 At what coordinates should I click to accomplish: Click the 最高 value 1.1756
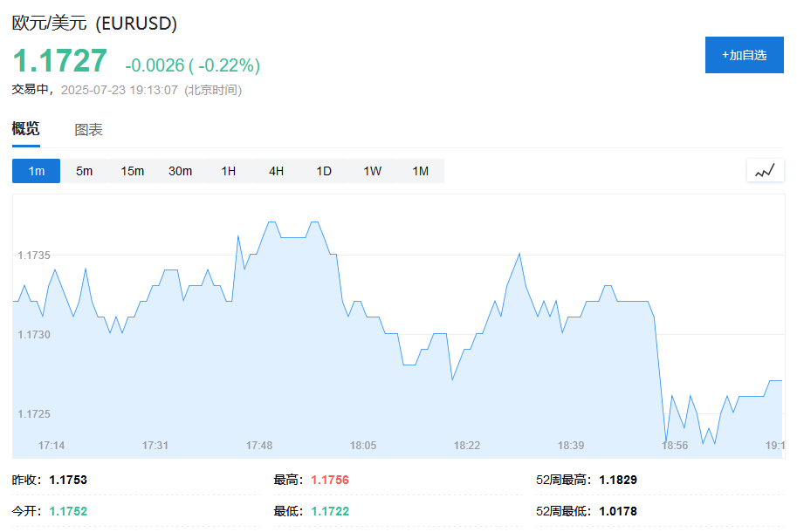[x=330, y=480]
